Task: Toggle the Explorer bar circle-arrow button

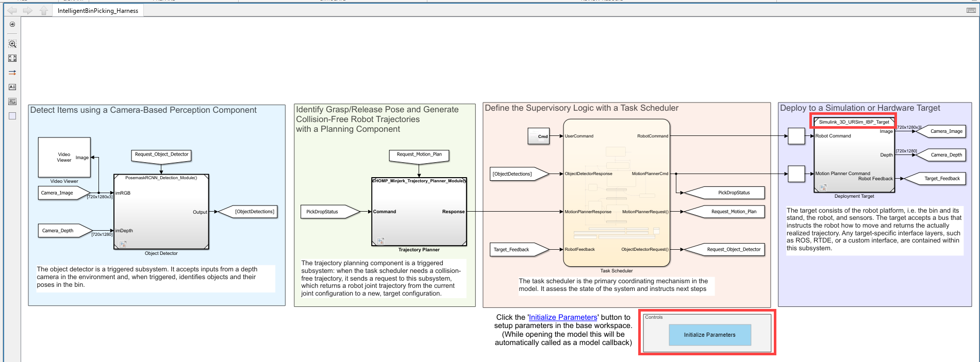Action: coord(12,24)
